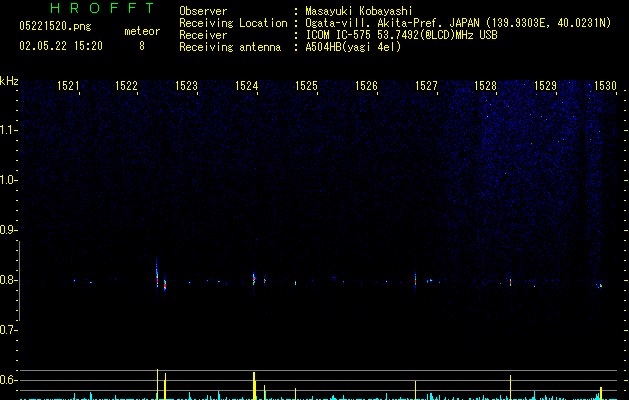Click the 1521 time marker
The image size is (629, 400).
pos(68,86)
